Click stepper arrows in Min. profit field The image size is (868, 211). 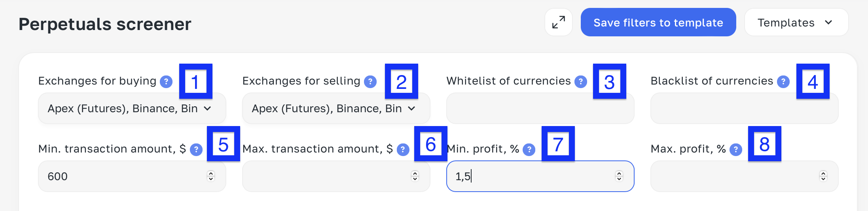click(x=619, y=176)
